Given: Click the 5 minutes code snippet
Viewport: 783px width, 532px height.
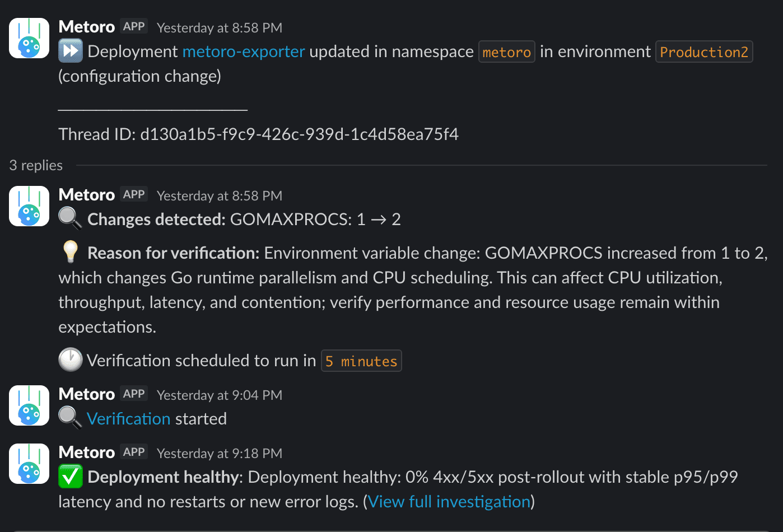Looking at the screenshot, I should tap(361, 361).
